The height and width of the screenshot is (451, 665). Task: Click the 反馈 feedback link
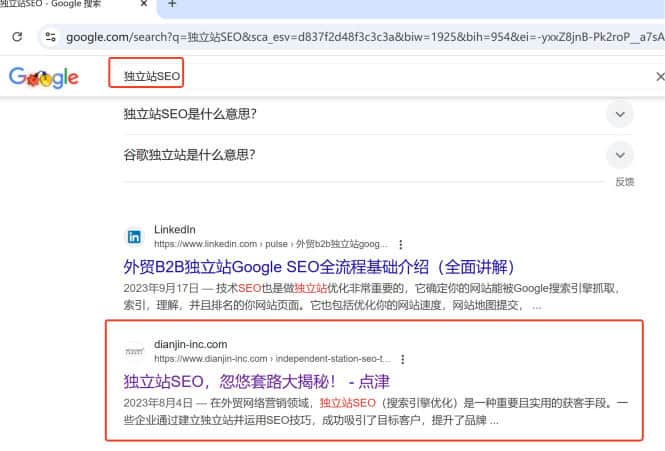point(625,182)
